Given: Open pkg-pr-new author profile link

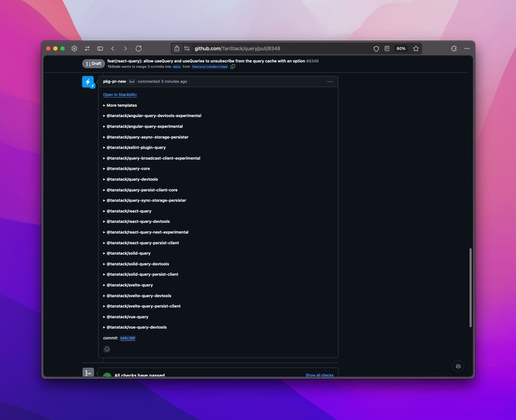Looking at the screenshot, I should pos(114,82).
